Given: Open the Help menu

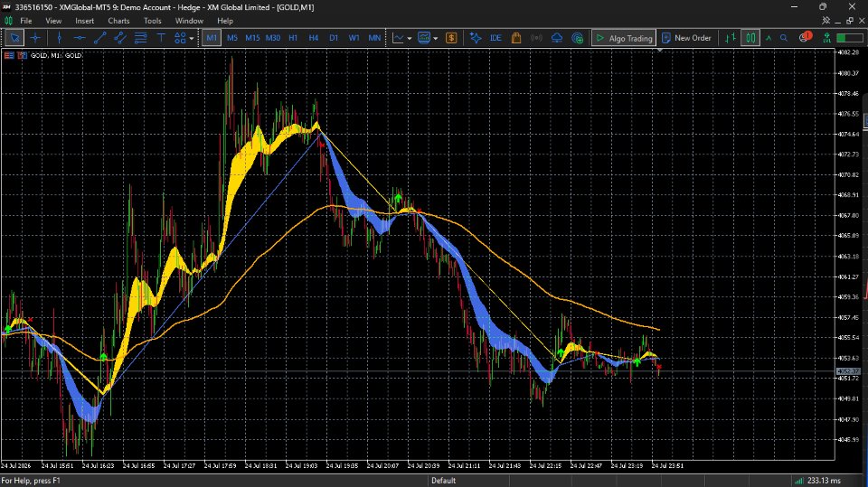Looking at the screenshot, I should tap(225, 21).
